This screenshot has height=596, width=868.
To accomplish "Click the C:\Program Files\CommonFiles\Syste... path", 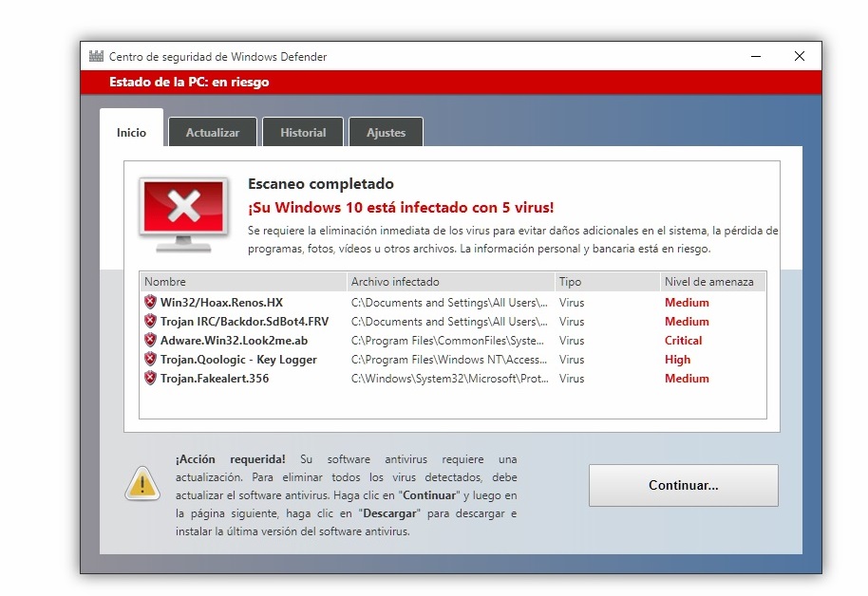I will coord(447,341).
